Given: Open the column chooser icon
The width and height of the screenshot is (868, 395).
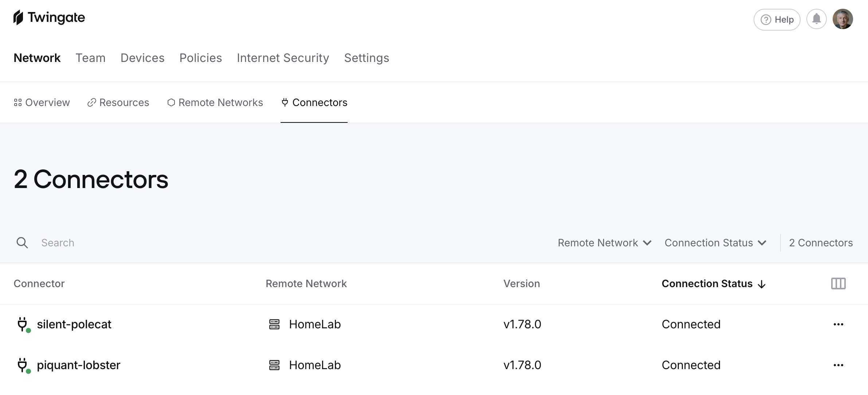Looking at the screenshot, I should [x=838, y=283].
